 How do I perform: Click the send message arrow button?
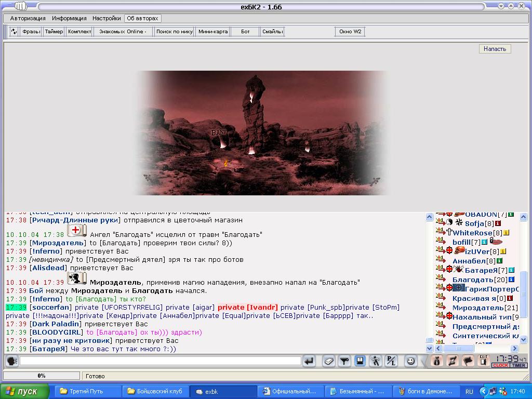point(309,361)
